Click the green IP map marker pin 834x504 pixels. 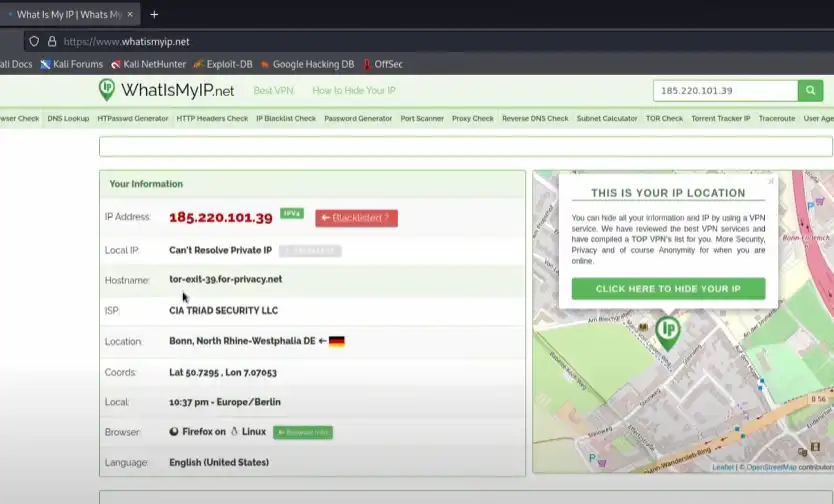click(x=668, y=333)
